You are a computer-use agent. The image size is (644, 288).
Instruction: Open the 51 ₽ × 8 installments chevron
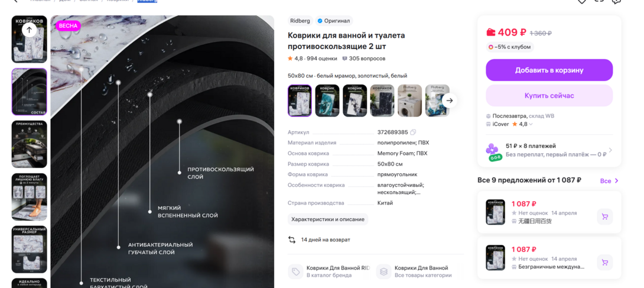[610, 150]
